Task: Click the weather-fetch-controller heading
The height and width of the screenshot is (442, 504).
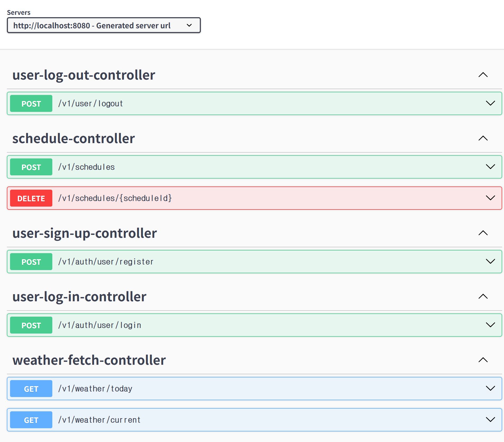Action: point(89,360)
